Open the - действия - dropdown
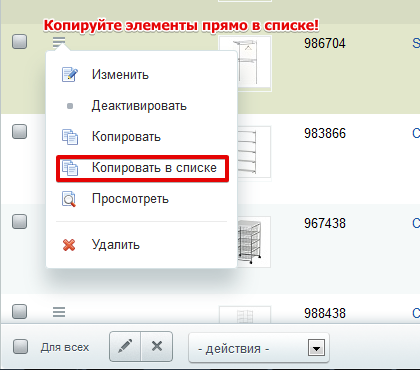 (x=259, y=348)
